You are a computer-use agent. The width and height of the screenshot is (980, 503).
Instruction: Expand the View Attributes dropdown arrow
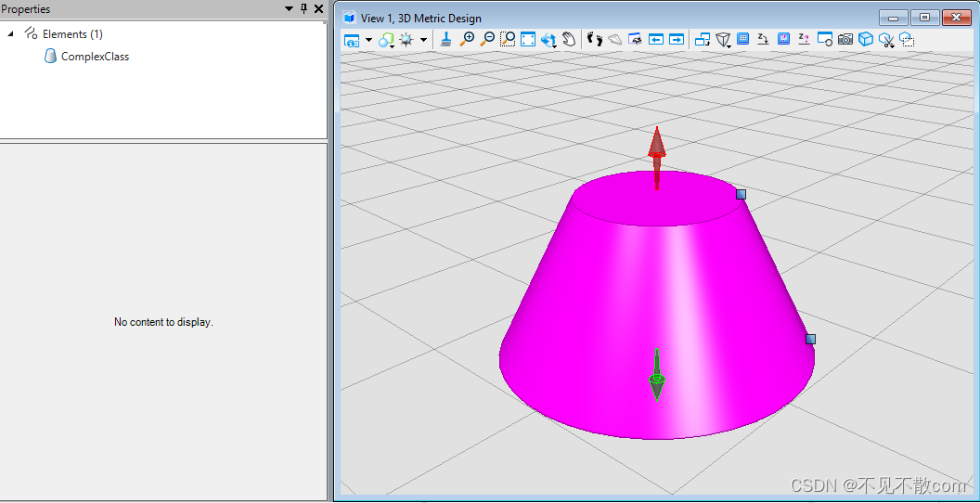(x=368, y=40)
